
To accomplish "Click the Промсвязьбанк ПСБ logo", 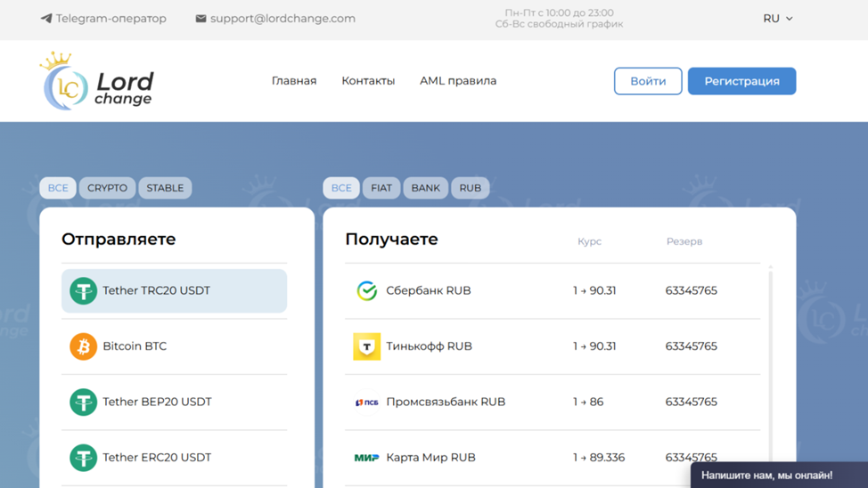I will (366, 403).
